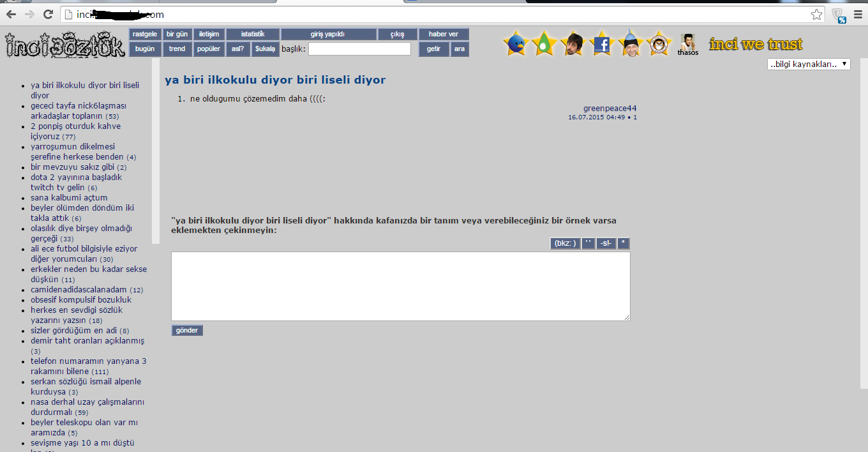
Task: Open the thasos profile thumbnail
Action: (x=687, y=43)
